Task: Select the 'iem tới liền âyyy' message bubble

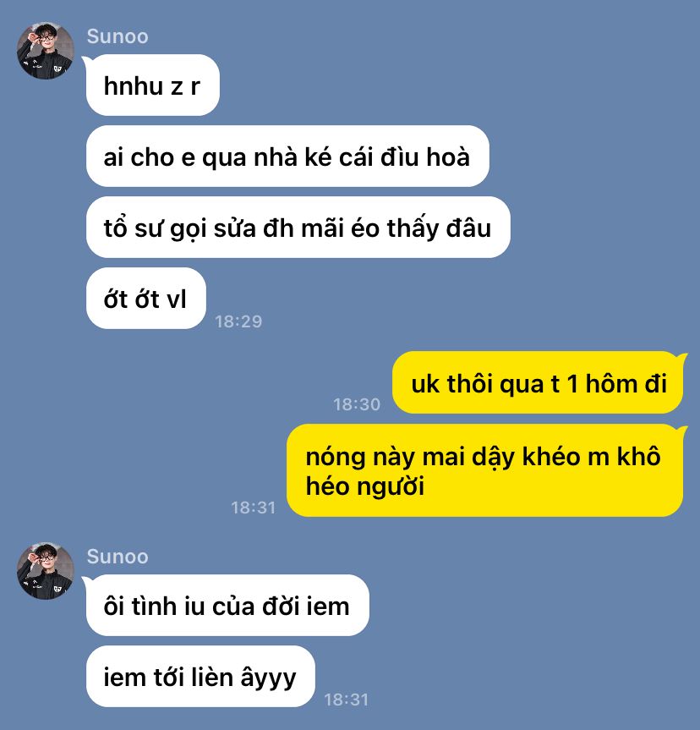Action: pos(200,677)
